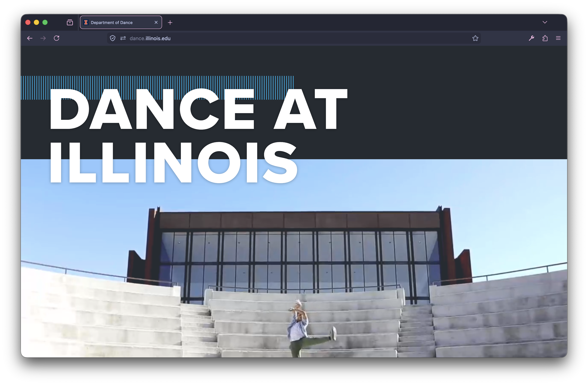588x385 pixels.
Task: Open the Firefox hamburger application menu
Action: [x=558, y=38]
